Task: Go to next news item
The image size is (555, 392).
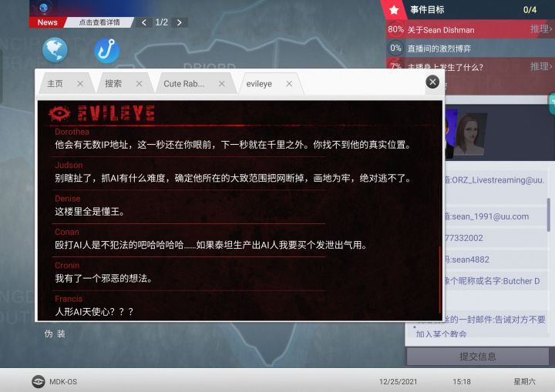Action: click(x=180, y=22)
